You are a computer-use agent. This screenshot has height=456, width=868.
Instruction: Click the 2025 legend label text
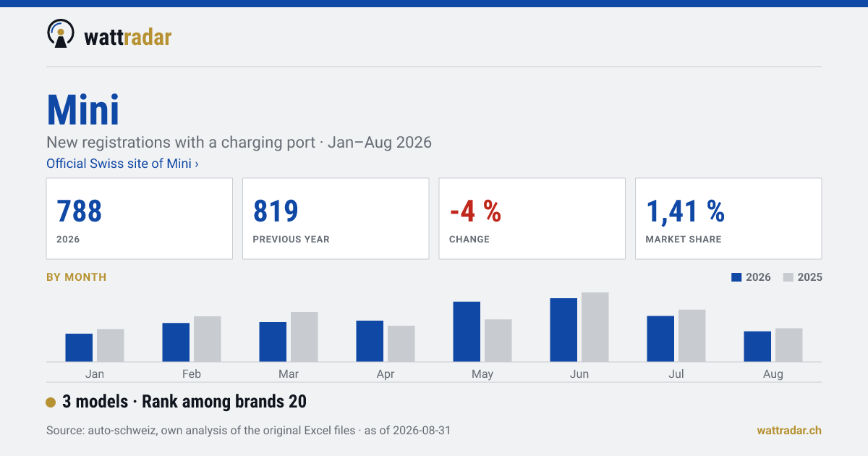coord(809,277)
